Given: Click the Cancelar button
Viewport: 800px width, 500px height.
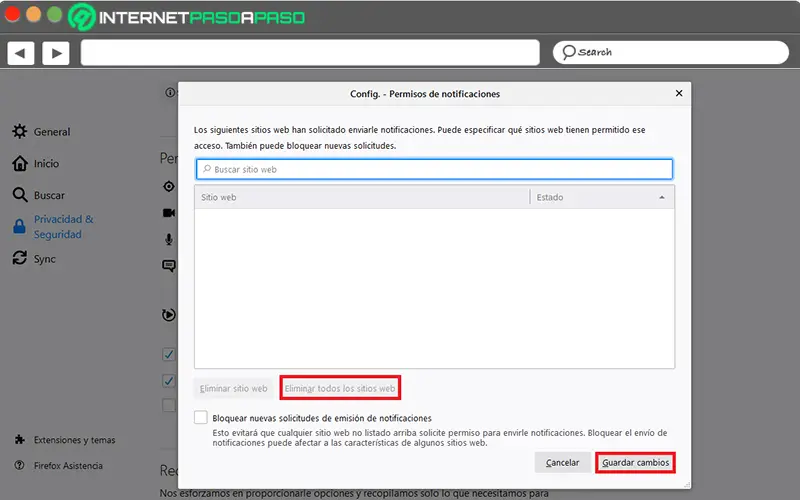Looking at the screenshot, I should [562, 462].
